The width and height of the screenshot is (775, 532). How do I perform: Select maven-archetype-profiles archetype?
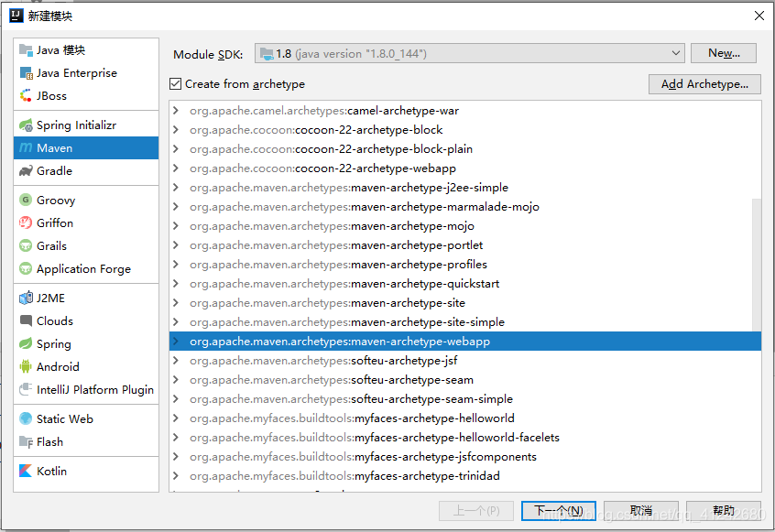pyautogui.click(x=464, y=265)
